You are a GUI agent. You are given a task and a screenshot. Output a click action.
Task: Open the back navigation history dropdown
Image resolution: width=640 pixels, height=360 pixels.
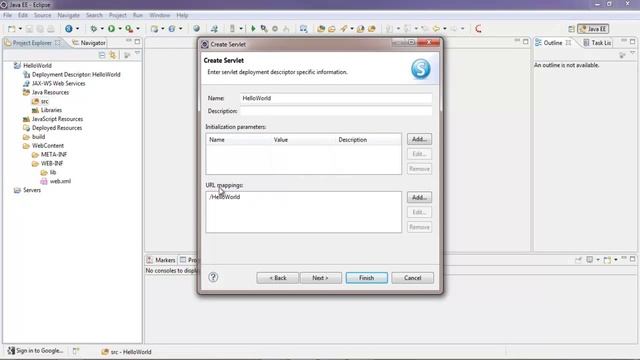[x=444, y=29]
